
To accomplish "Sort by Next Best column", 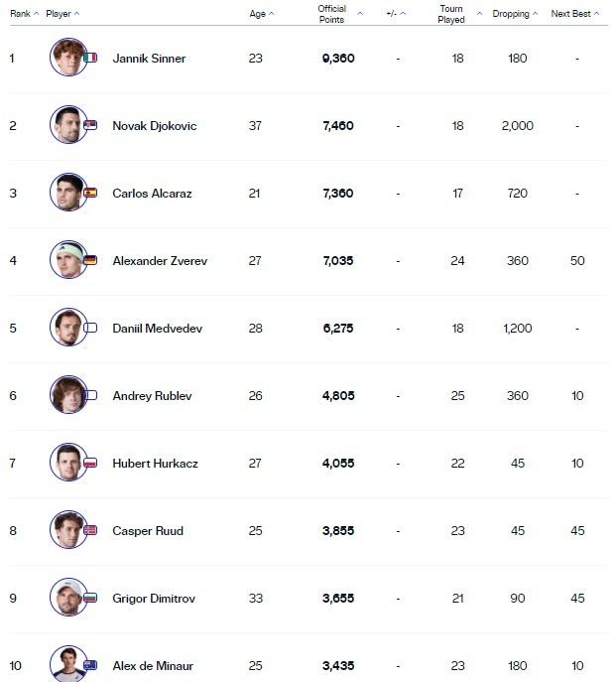I will [577, 14].
